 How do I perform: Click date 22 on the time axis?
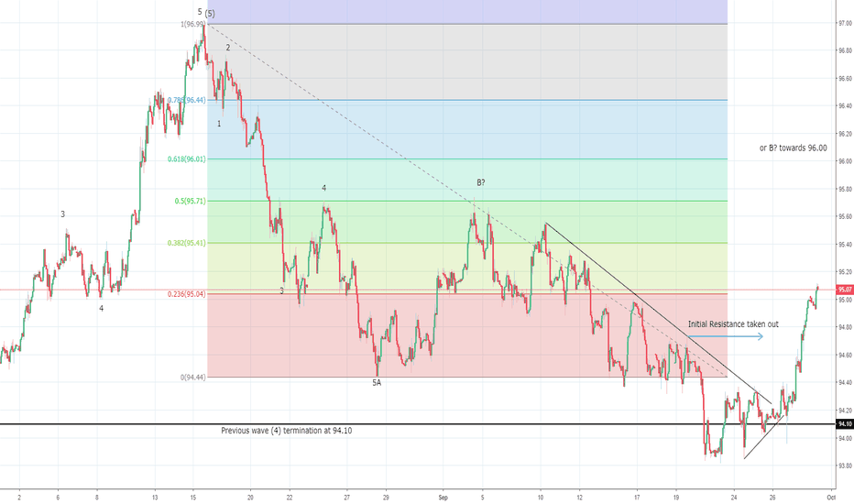290,498
